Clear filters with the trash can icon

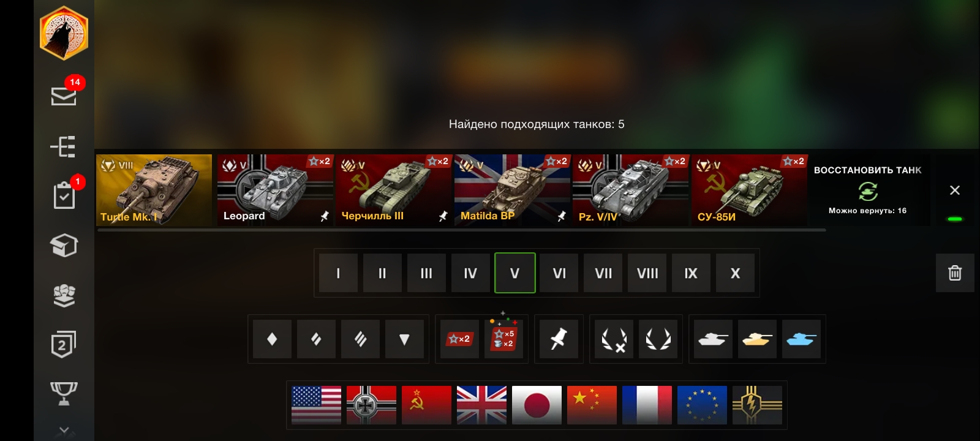point(955,273)
